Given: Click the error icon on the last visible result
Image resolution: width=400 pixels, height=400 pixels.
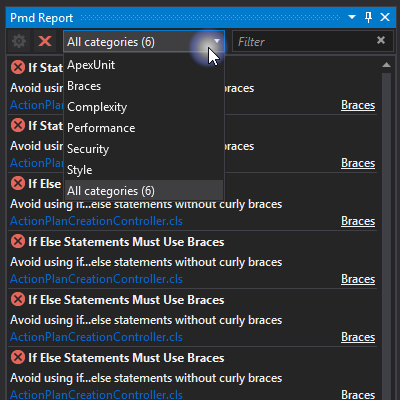Looking at the screenshot, I should [18, 357].
